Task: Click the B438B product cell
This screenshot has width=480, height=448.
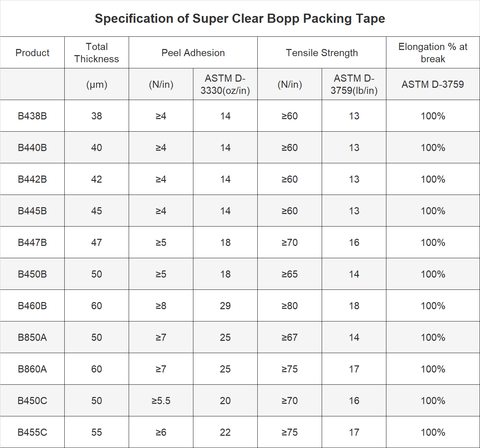Action: pos(32,116)
